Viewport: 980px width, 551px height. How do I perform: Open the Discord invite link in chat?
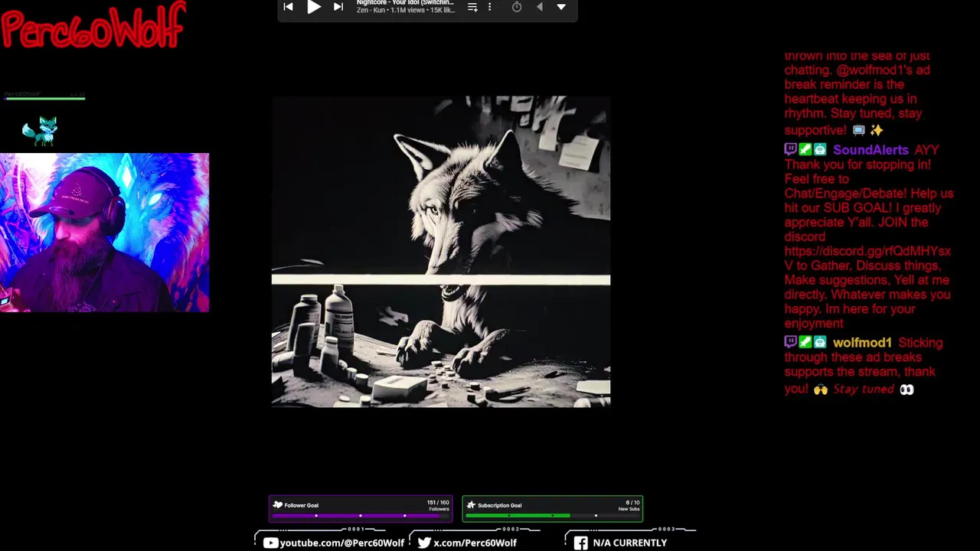tap(867, 258)
